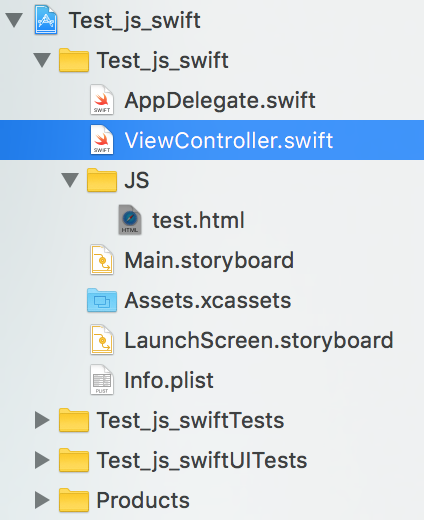
Task: Open test.html file
Action: (198, 220)
